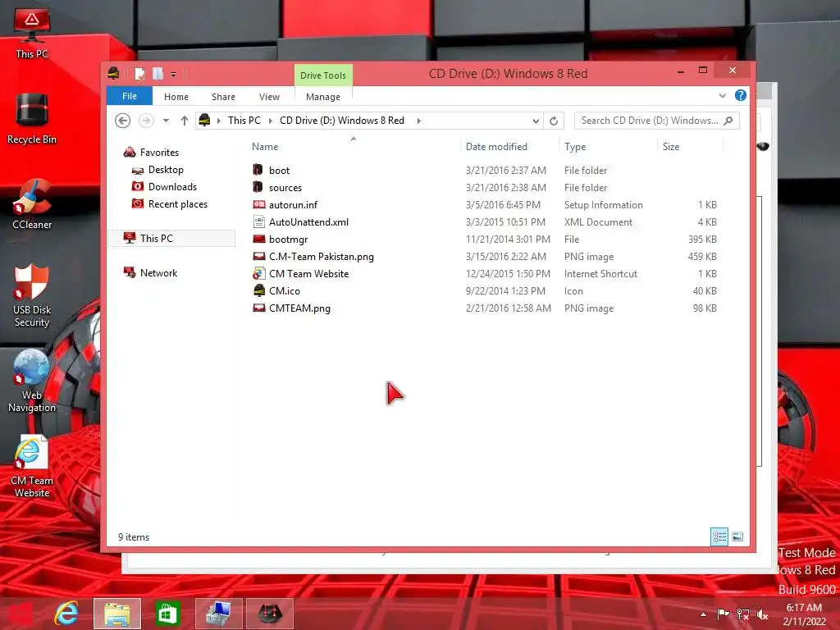The width and height of the screenshot is (840, 630).
Task: Open File Explorer on the taskbar
Action: 116,614
